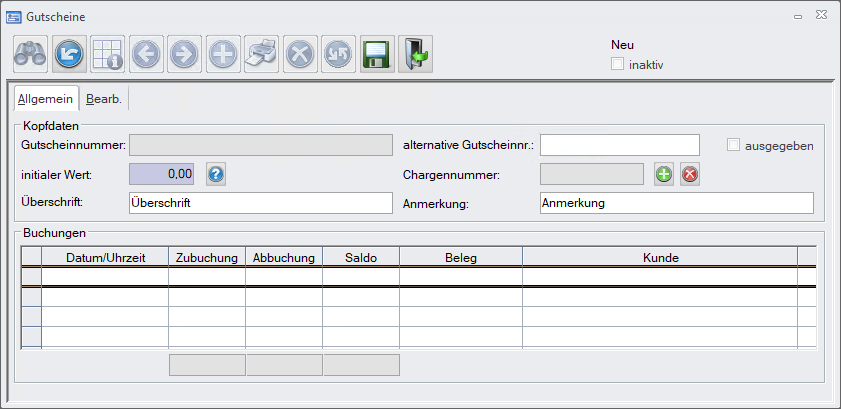Image resolution: width=841 pixels, height=409 pixels.
Task: Click the Kunde column header
Action: (x=660, y=257)
